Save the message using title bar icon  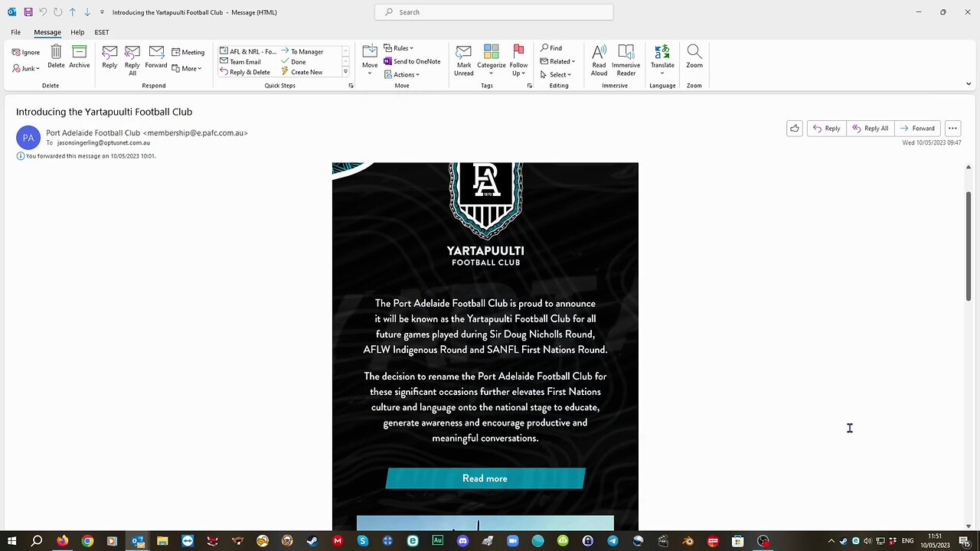(x=28, y=12)
